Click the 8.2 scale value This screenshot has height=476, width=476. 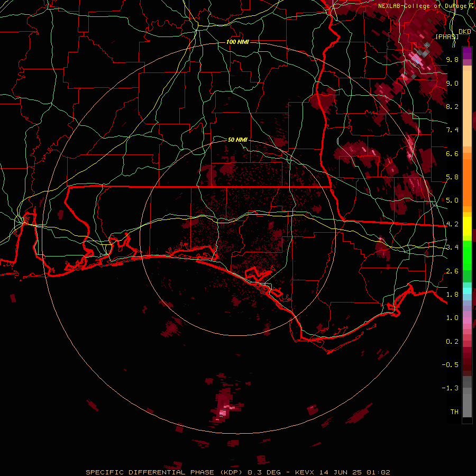(452, 106)
